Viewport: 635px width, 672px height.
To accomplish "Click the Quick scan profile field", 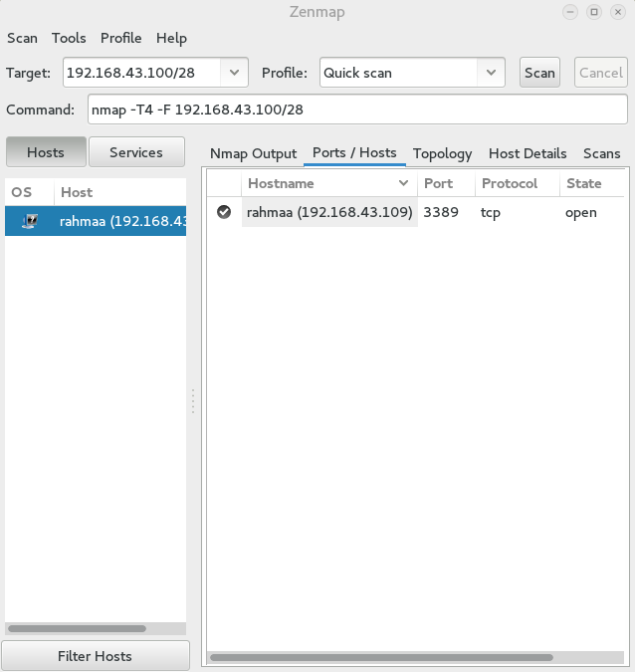I will click(x=398, y=73).
